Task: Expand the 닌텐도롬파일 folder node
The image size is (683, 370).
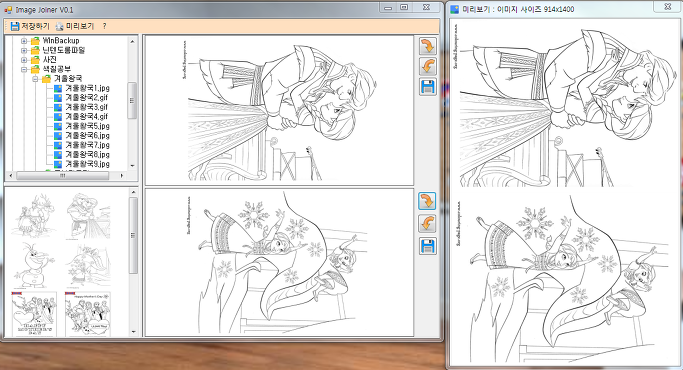Action: pos(24,51)
